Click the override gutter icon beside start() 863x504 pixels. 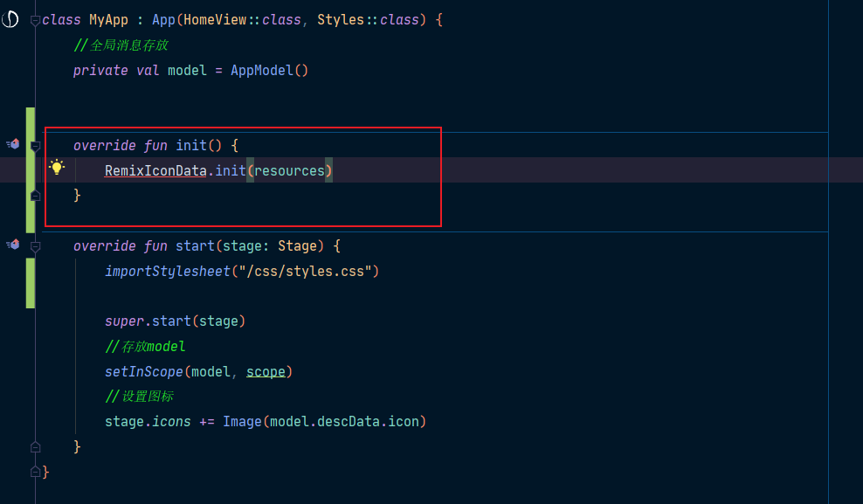(x=12, y=245)
